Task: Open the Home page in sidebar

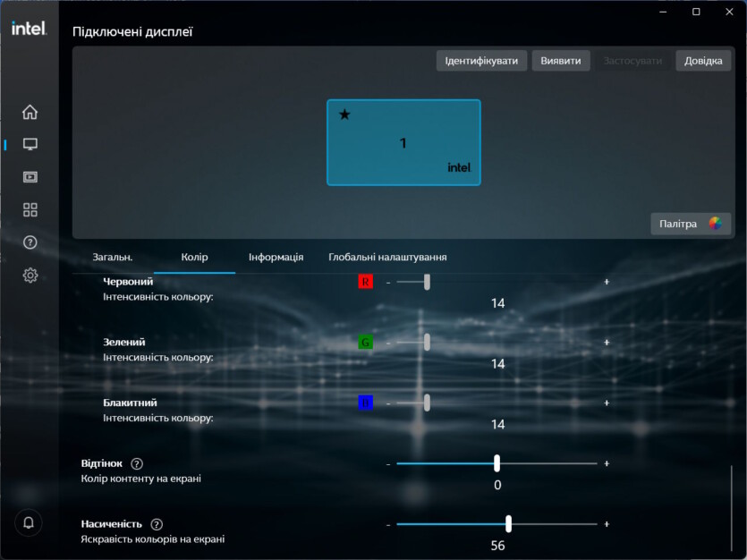Action: point(30,112)
